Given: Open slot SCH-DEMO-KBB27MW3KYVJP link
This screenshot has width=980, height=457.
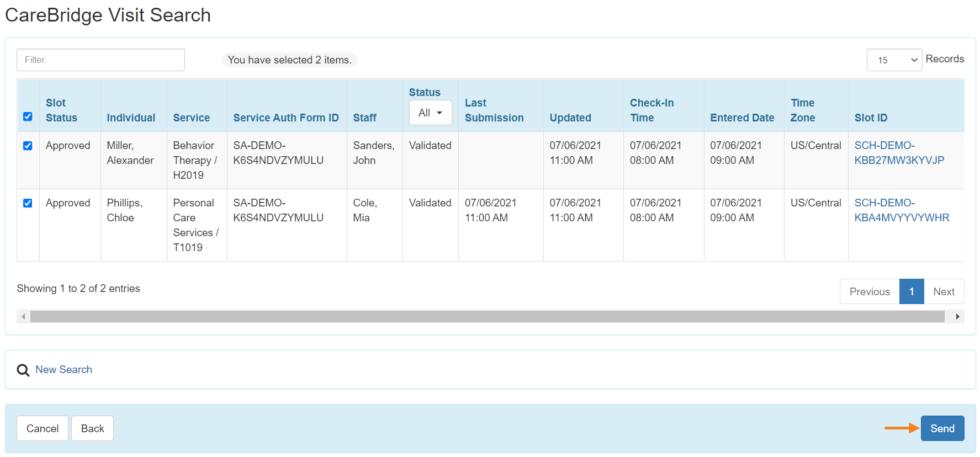Looking at the screenshot, I should click(x=899, y=153).
